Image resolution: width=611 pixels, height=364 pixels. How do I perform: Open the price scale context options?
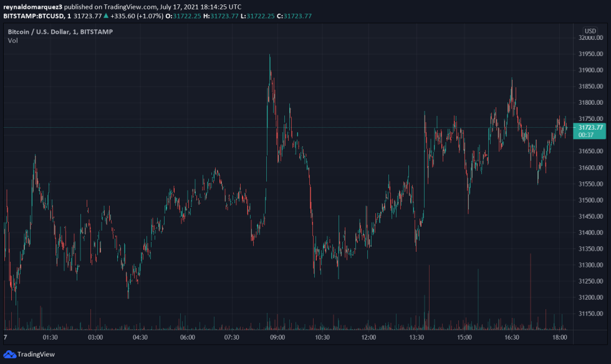[x=590, y=187]
